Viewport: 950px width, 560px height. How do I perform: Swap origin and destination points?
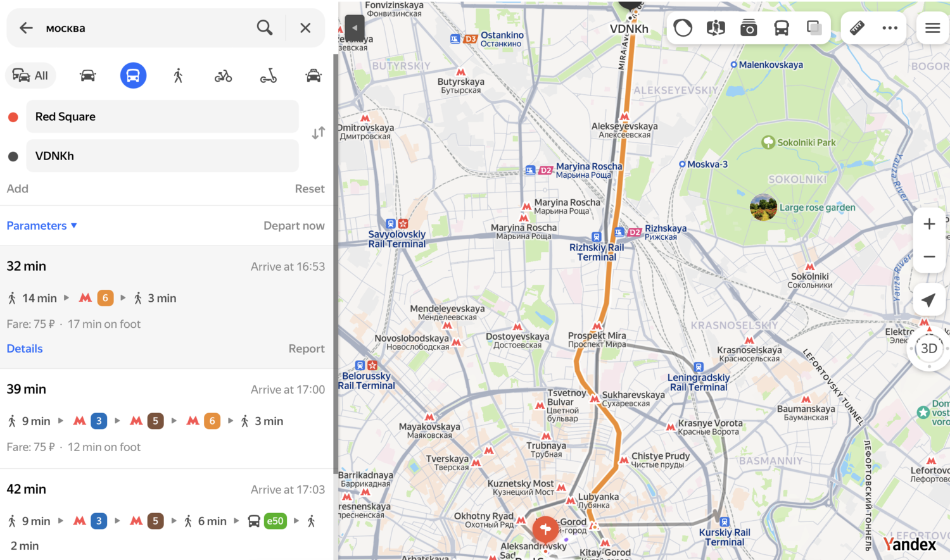tap(319, 133)
